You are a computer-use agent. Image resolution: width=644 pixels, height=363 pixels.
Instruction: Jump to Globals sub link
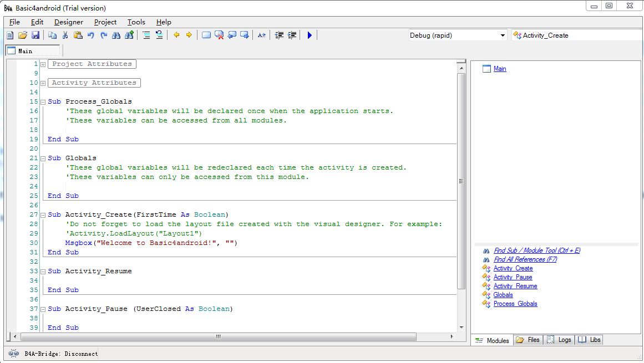pos(503,295)
